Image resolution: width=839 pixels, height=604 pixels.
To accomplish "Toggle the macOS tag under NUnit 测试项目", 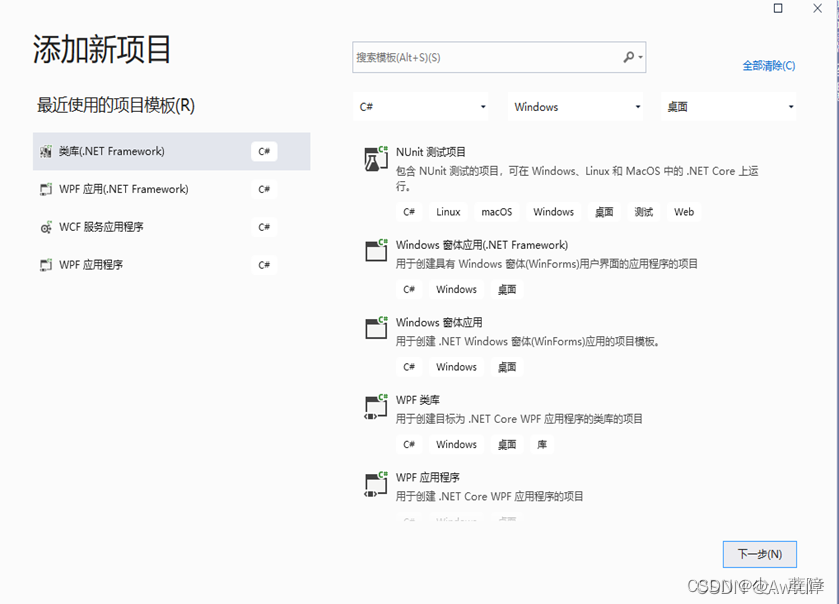I will (496, 211).
